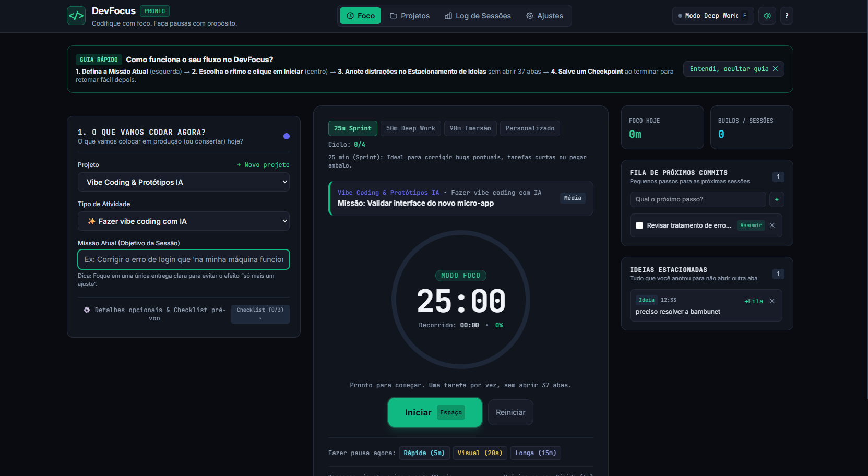The width and height of the screenshot is (868, 476).
Task: Click 'Missão: Validar interface do novo micro-app'
Action: click(x=415, y=203)
